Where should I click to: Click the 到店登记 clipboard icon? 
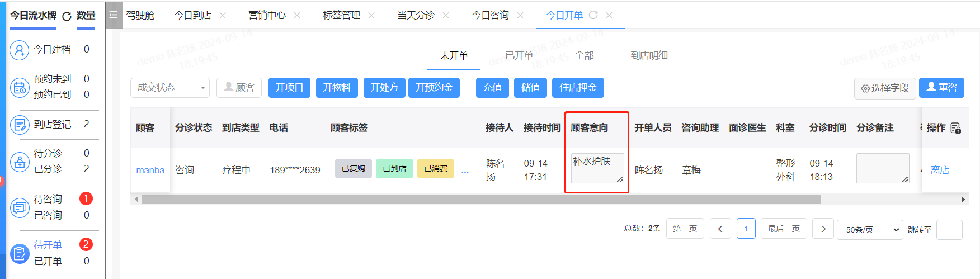pos(20,125)
